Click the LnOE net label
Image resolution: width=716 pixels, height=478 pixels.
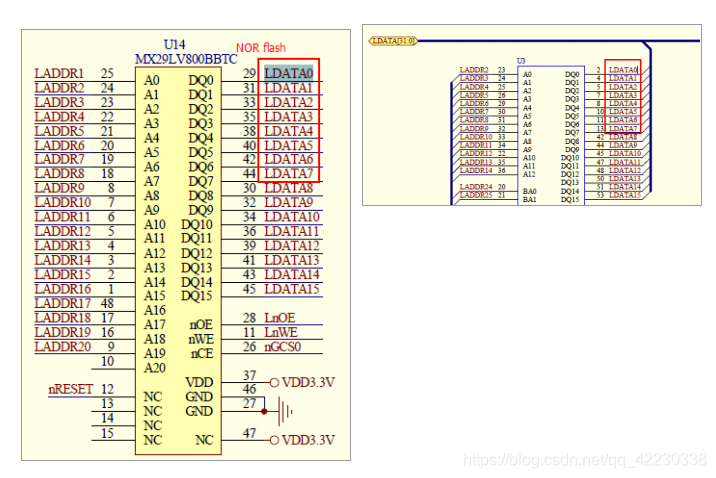279,318
